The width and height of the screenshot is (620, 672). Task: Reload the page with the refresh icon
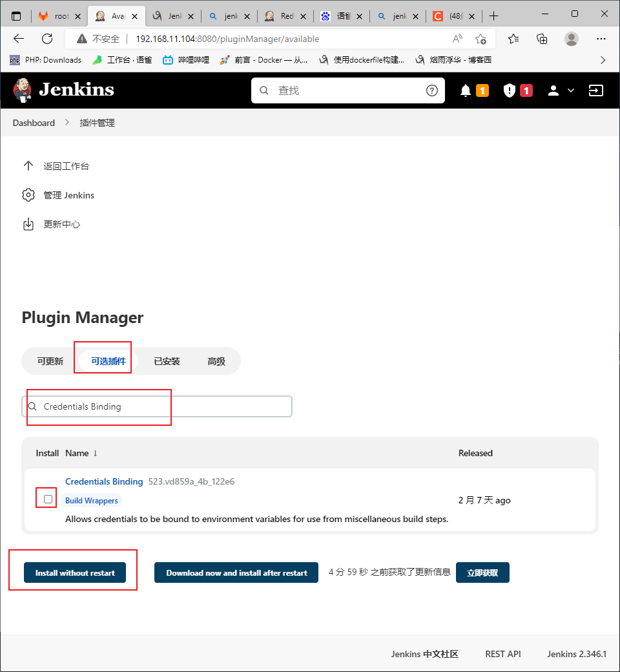coord(47,39)
